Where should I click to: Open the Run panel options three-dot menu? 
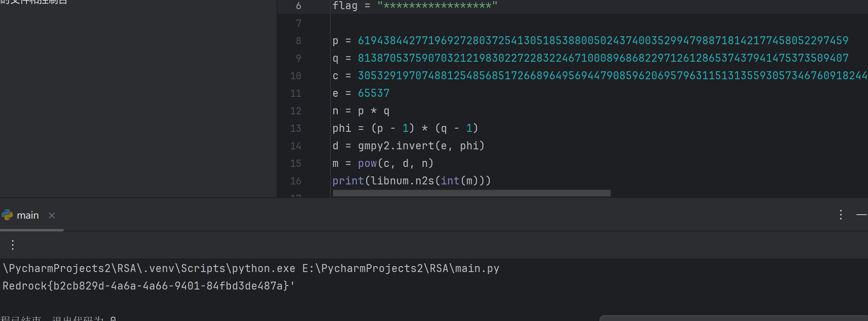click(x=841, y=215)
